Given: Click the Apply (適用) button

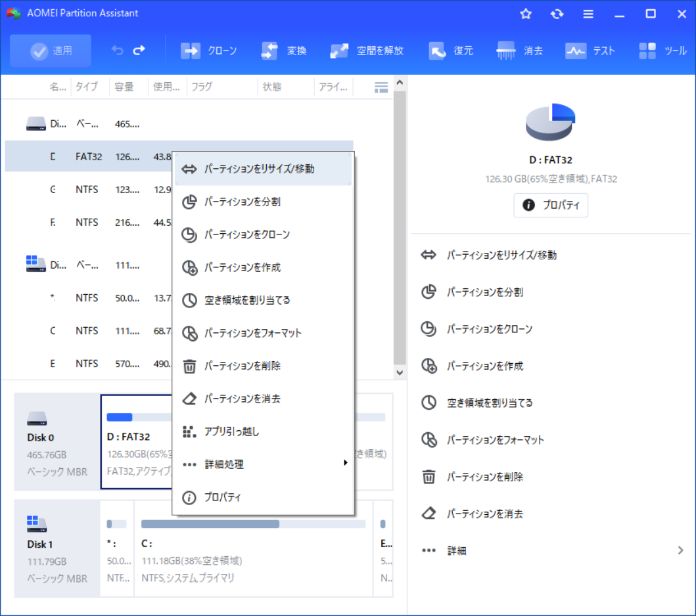Looking at the screenshot, I should pyautogui.click(x=51, y=51).
